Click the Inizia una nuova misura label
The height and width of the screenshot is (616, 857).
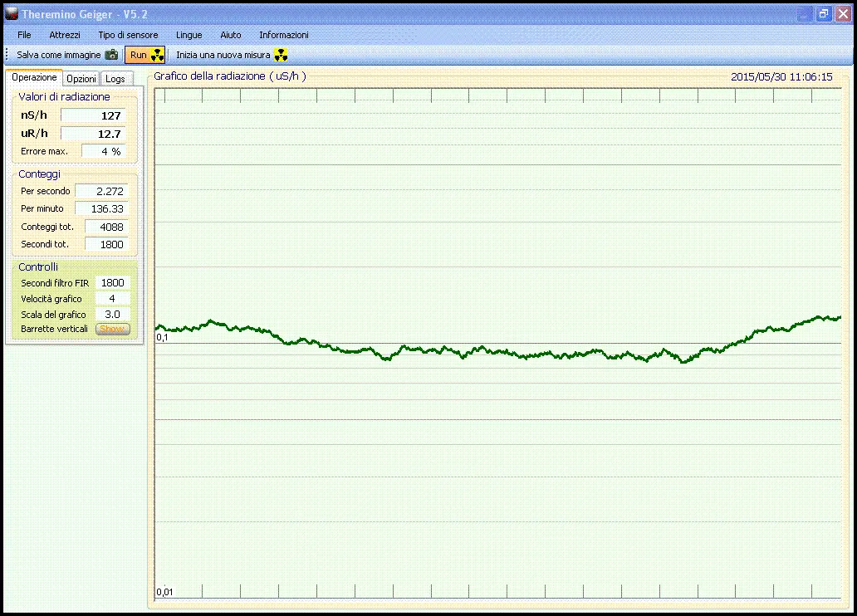223,55
